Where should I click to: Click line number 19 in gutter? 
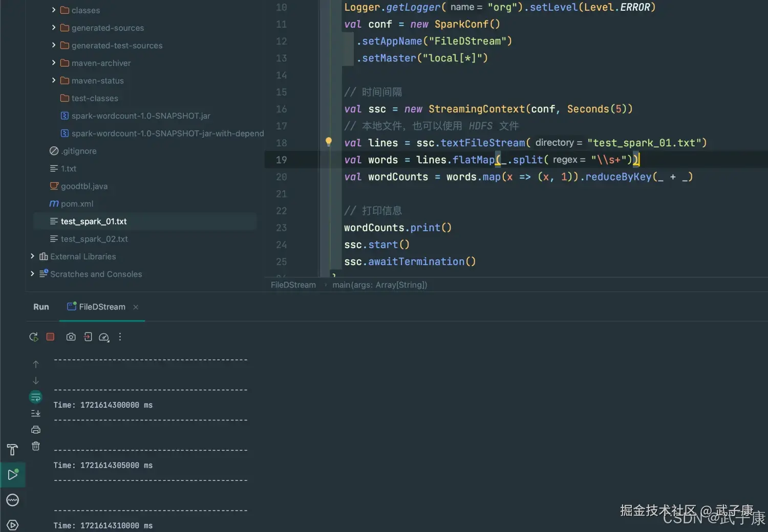pos(281,160)
